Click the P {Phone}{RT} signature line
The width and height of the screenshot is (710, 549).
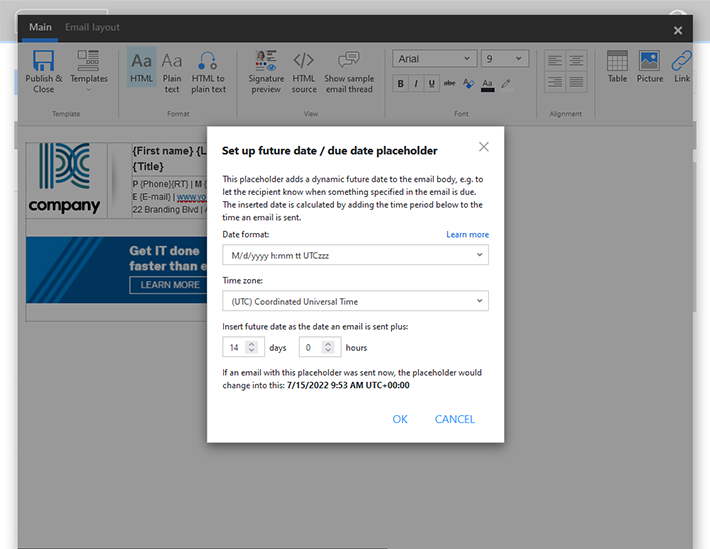[x=169, y=184]
